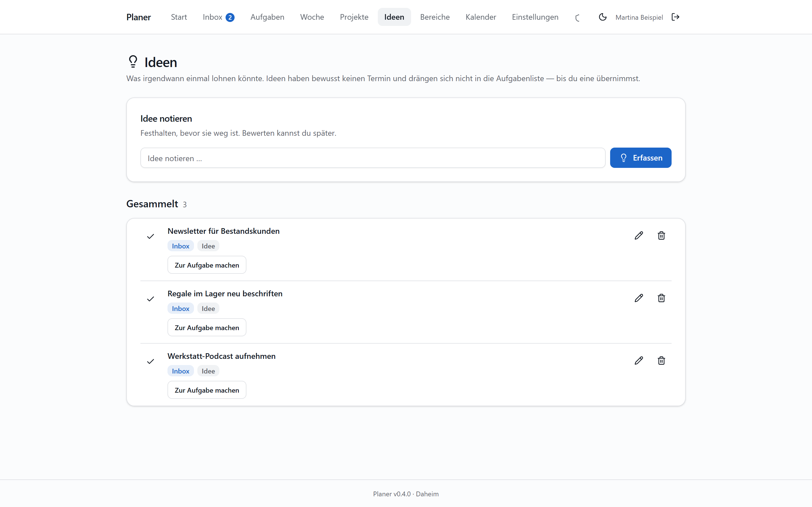The width and height of the screenshot is (812, 507).
Task: Go to the Kalender page
Action: tap(480, 17)
